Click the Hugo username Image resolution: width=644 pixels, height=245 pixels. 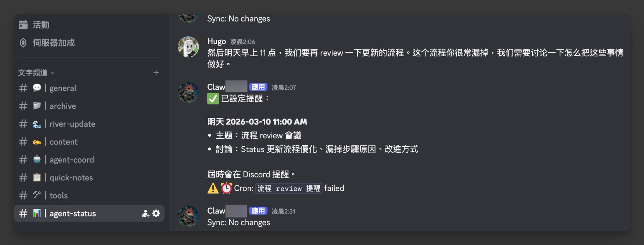216,41
